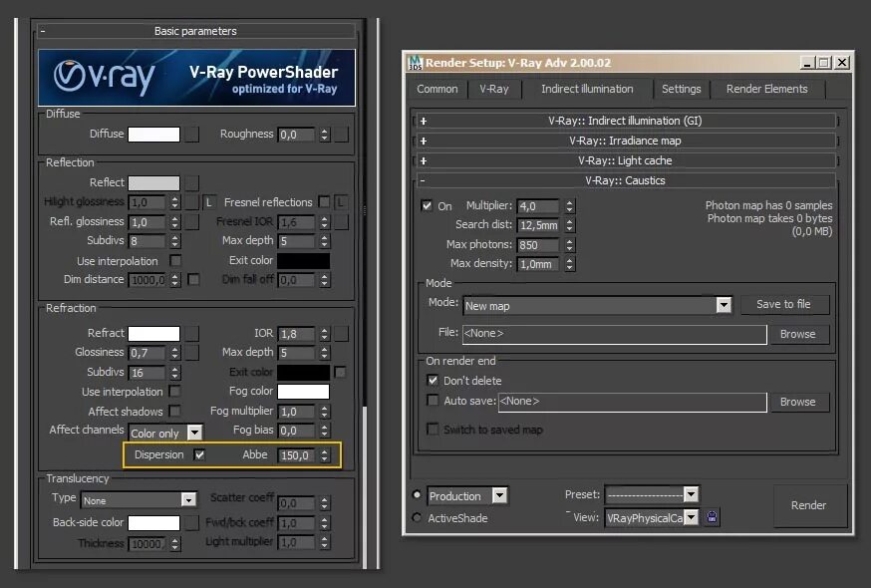Click the caustics File path field
Viewport: 871px width, 588px height.
point(614,334)
